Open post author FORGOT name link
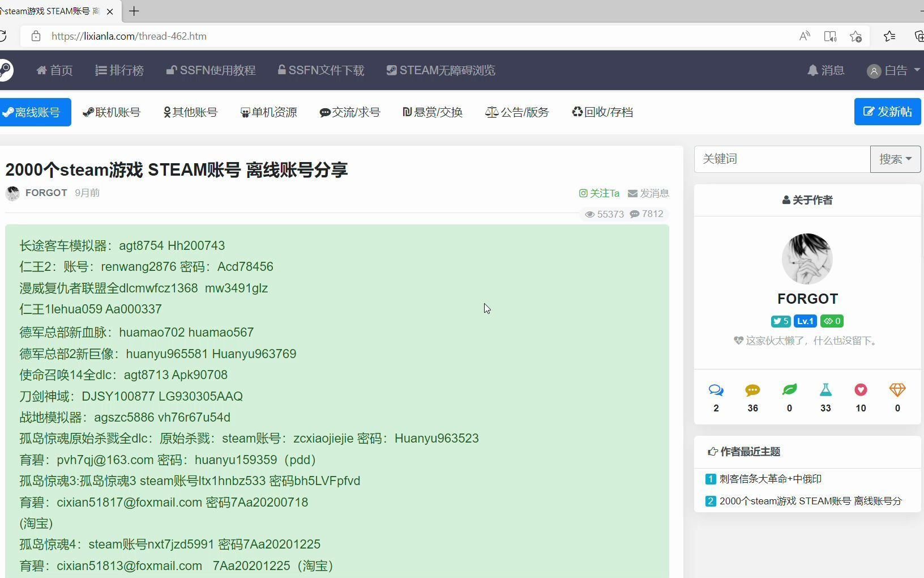 pos(46,193)
